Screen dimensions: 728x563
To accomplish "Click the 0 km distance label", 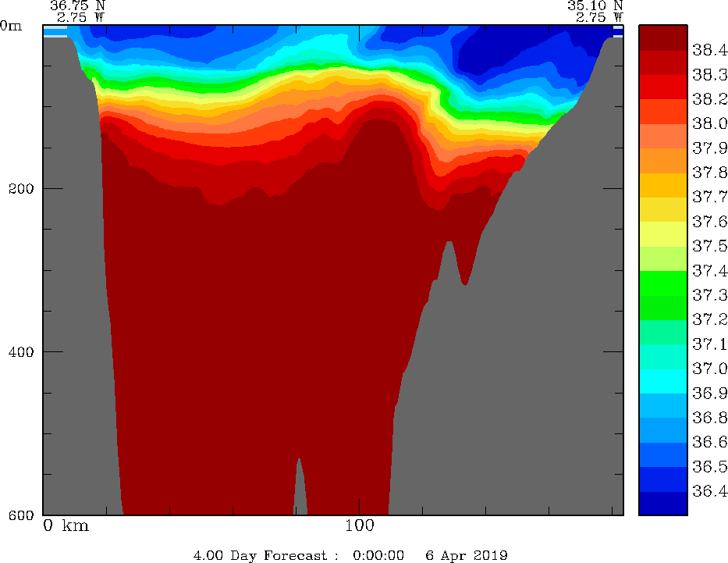I will (66, 526).
